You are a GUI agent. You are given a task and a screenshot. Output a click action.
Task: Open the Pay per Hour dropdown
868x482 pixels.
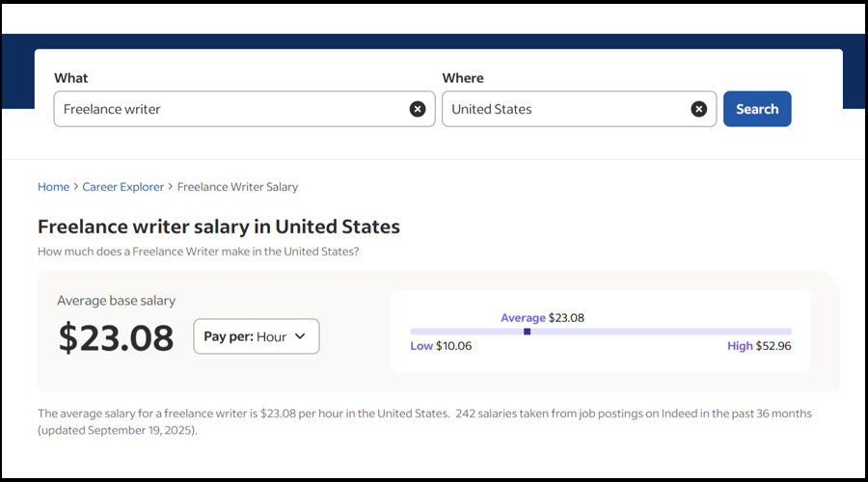pos(256,336)
